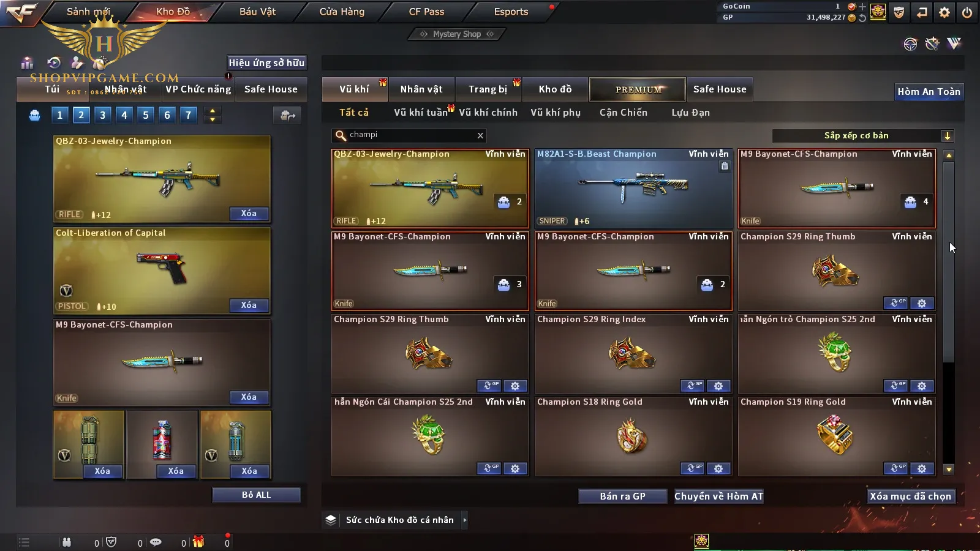This screenshot has width=980, height=551.
Task: Click the Bán ra GP button
Action: pos(623,496)
